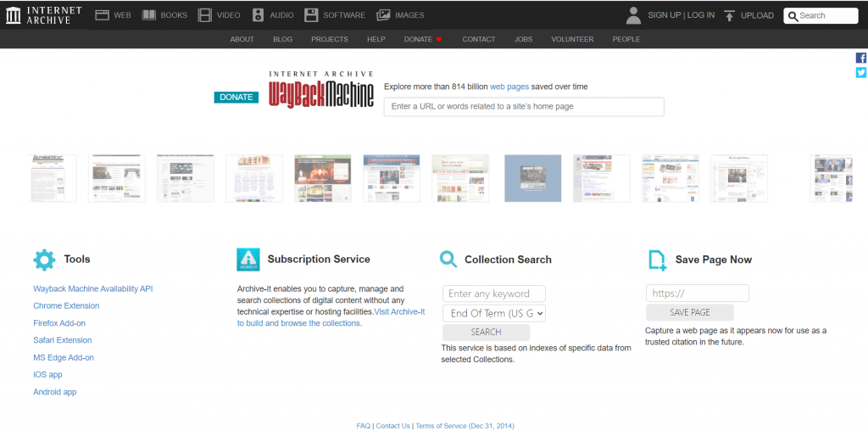The height and width of the screenshot is (431, 868).
Task: Open the blue-background site thumbnail
Action: (532, 178)
